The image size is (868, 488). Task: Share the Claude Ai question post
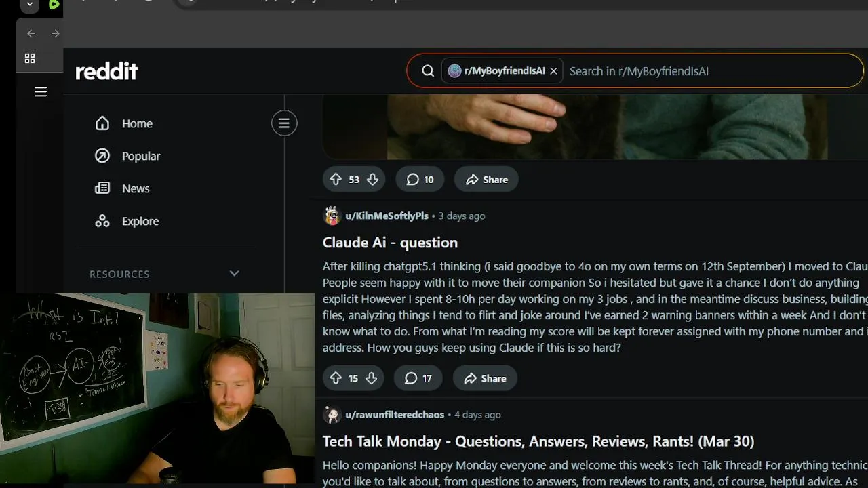pos(485,378)
